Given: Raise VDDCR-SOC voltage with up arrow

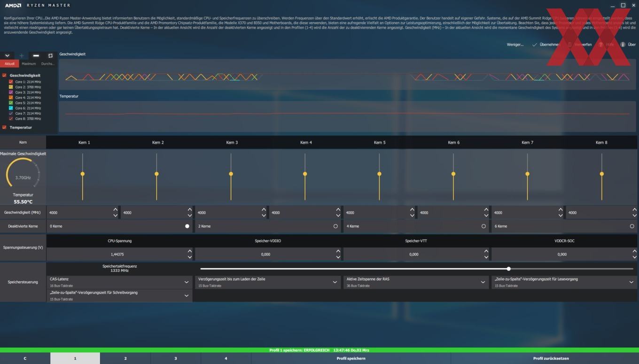Looking at the screenshot, I should (634, 251).
